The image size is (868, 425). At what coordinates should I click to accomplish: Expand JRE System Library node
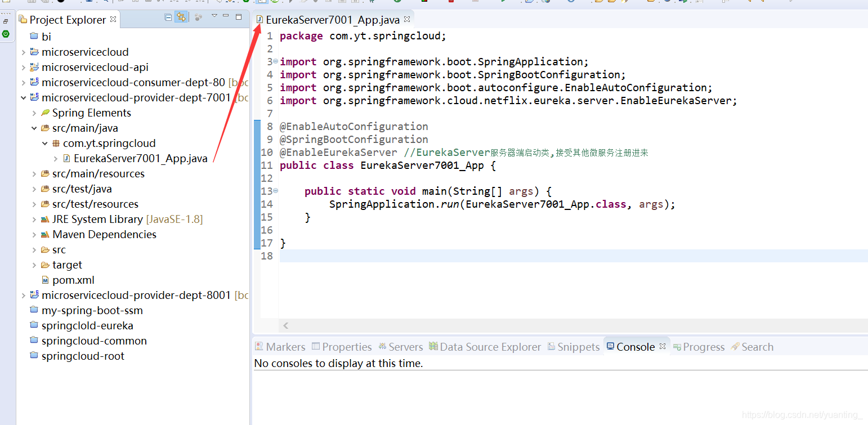(34, 220)
